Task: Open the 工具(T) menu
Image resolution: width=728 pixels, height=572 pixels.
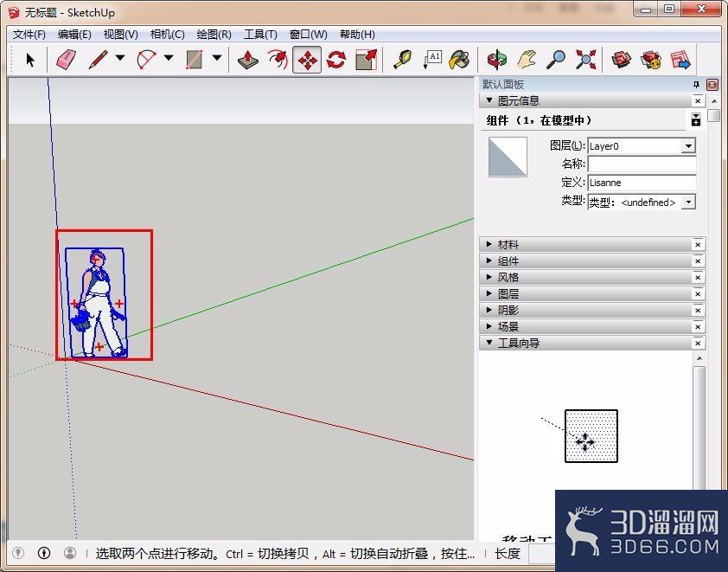Action: 260,35
